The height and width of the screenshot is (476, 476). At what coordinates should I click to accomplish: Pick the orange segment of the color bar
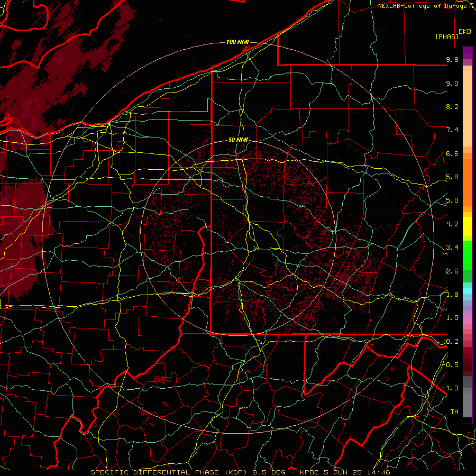coord(467,182)
